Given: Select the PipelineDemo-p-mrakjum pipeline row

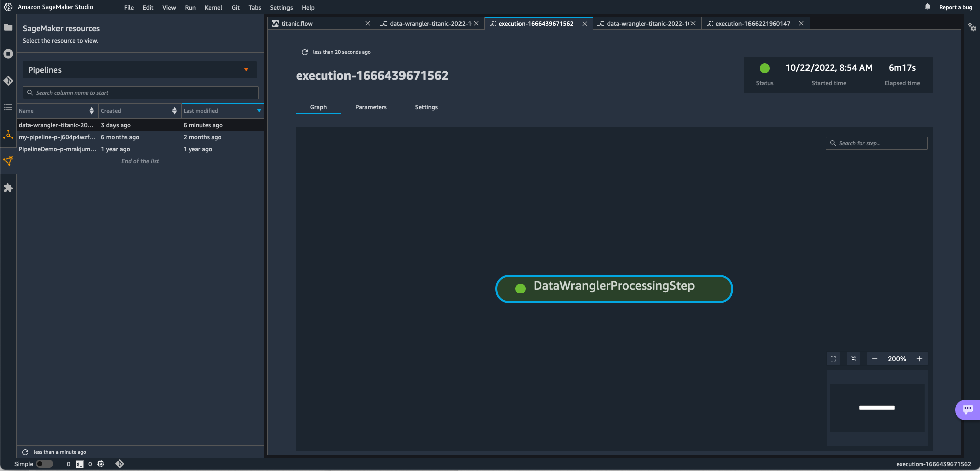Looking at the screenshot, I should click(x=140, y=149).
